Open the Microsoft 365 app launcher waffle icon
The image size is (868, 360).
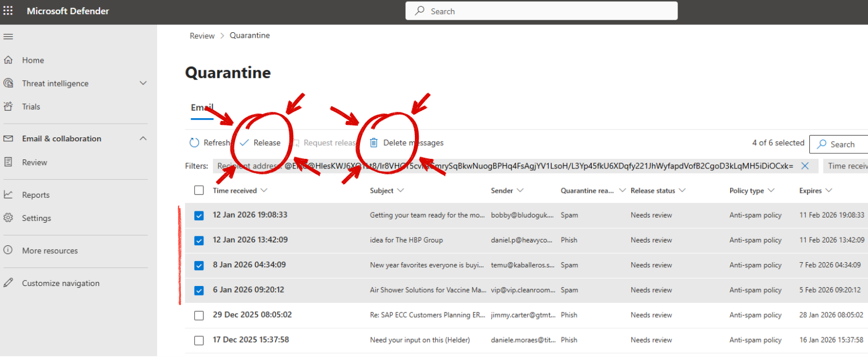(x=8, y=11)
